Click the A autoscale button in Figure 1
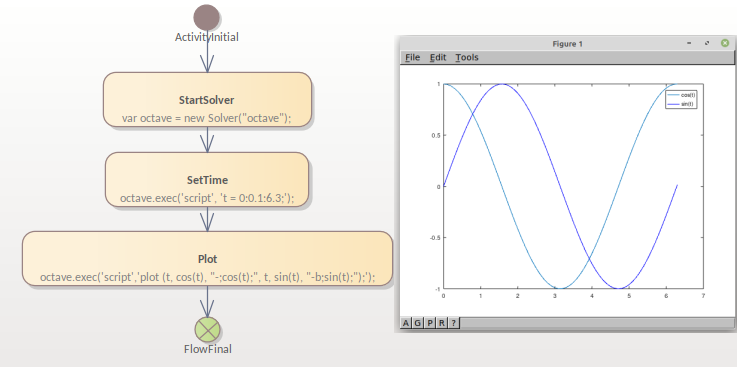The width and height of the screenshot is (737, 367). [x=406, y=323]
